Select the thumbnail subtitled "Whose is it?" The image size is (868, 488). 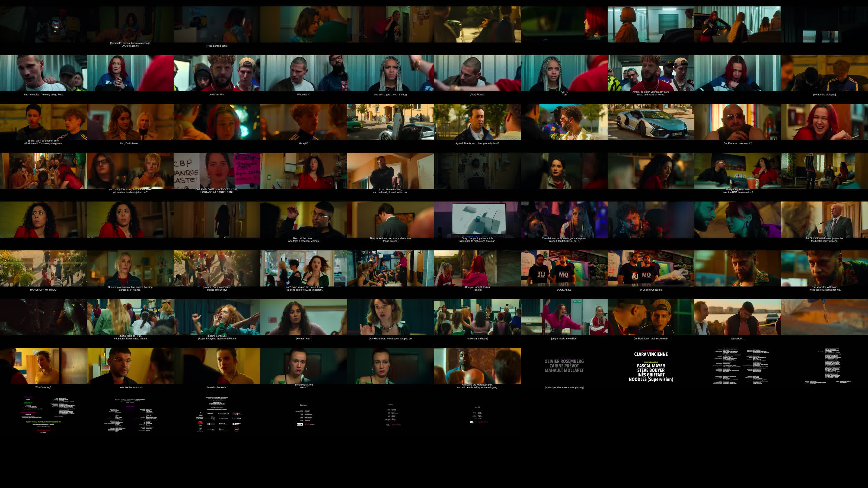click(304, 73)
